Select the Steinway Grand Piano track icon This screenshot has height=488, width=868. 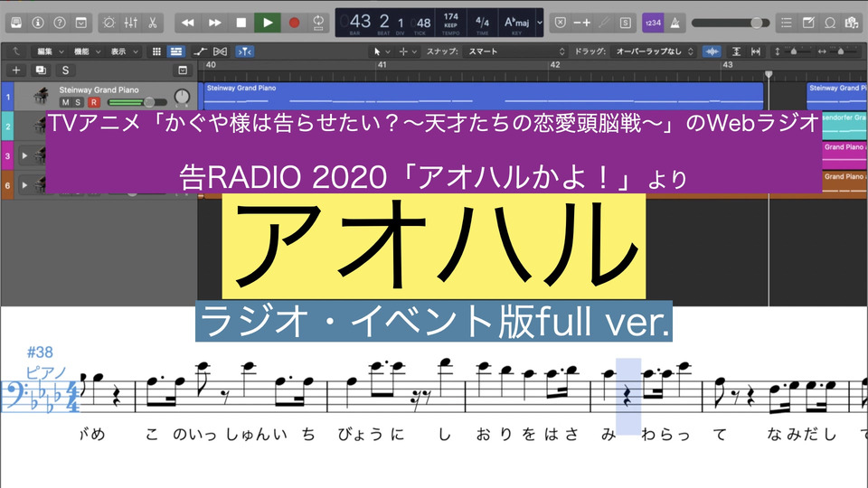click(40, 97)
